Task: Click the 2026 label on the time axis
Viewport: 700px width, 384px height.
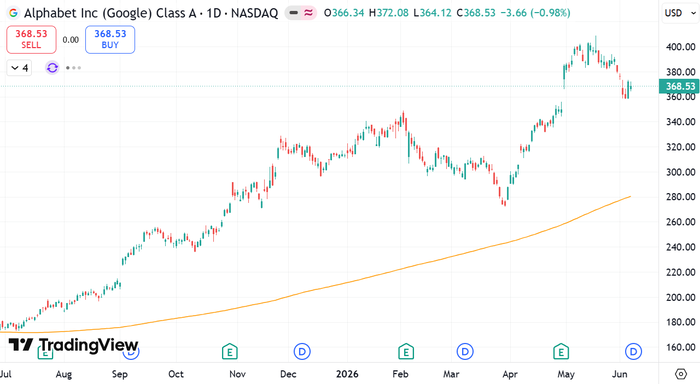Action: [x=347, y=374]
